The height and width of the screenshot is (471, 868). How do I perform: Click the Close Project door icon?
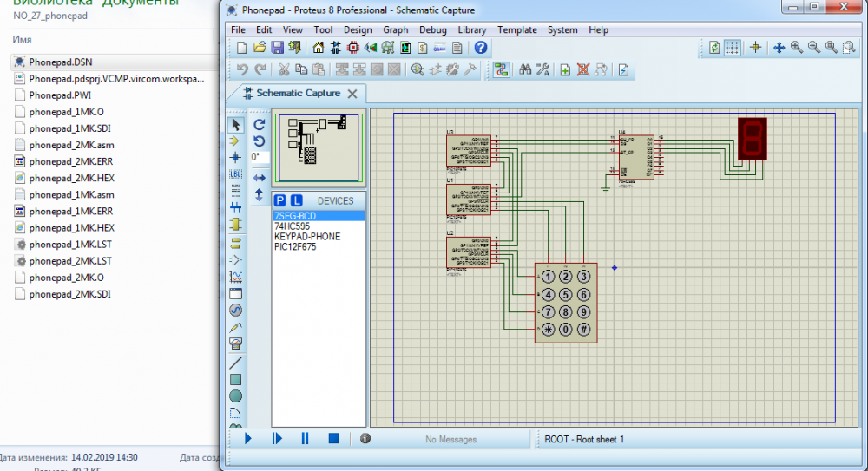[x=294, y=48]
